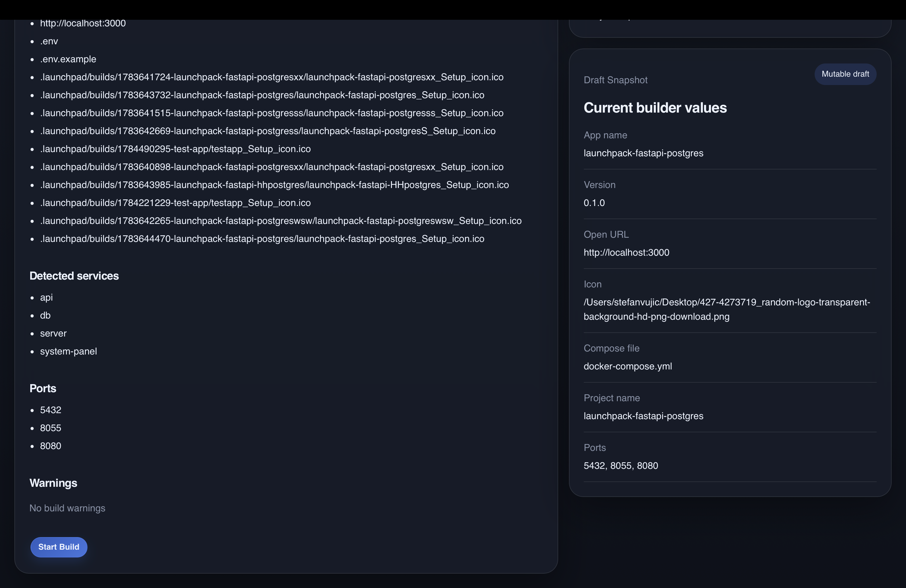Image resolution: width=906 pixels, height=588 pixels.
Task: Click the Detected services heading
Action: pyautogui.click(x=74, y=276)
